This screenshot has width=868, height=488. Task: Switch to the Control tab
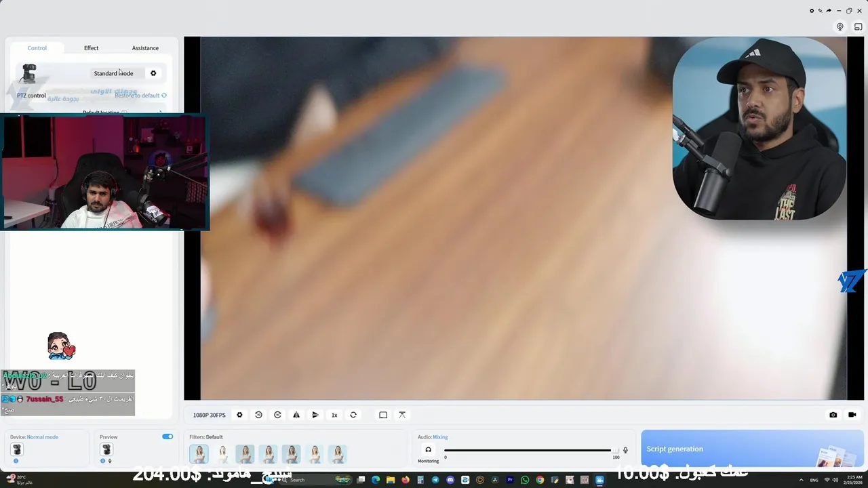pos(37,48)
